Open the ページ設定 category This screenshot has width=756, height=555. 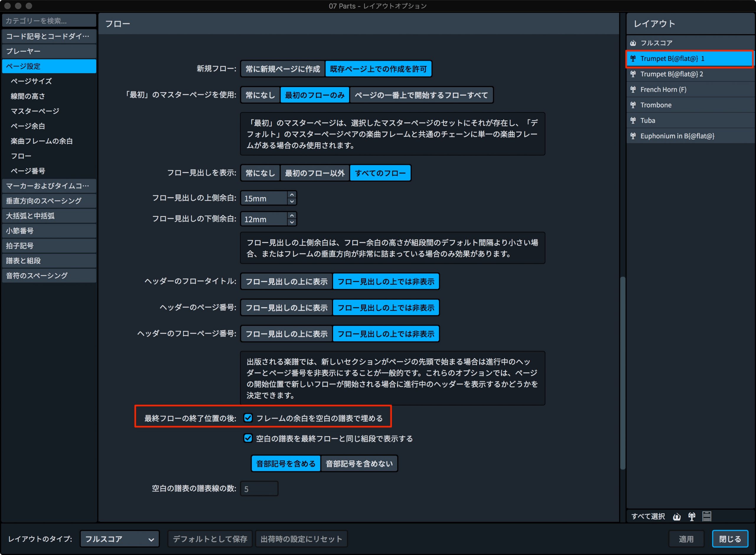pyautogui.click(x=49, y=66)
